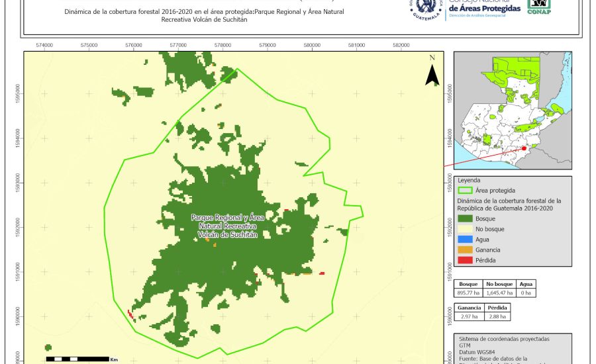Click the No bosque pale yellow swatch
Image resolution: width=596 pixels, height=364 pixels.
(x=466, y=229)
